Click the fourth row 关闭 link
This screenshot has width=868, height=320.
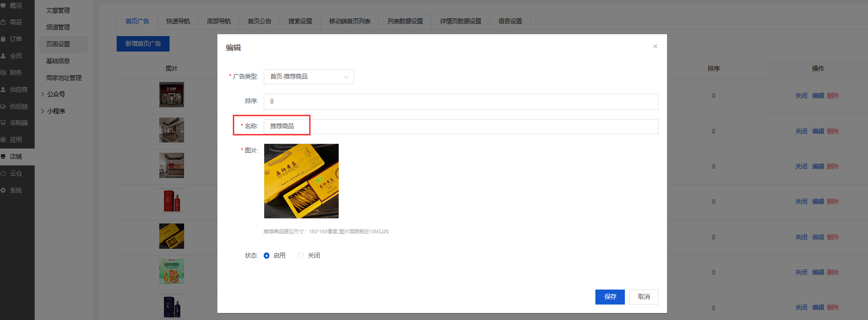[801, 201]
